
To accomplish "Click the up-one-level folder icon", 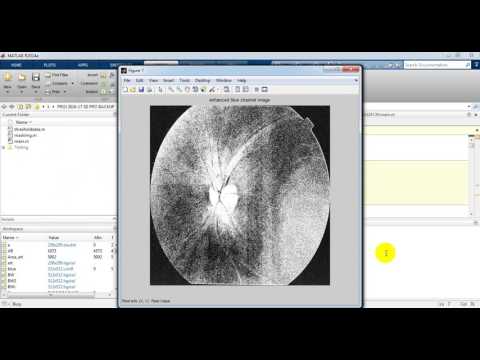I will click(20, 107).
